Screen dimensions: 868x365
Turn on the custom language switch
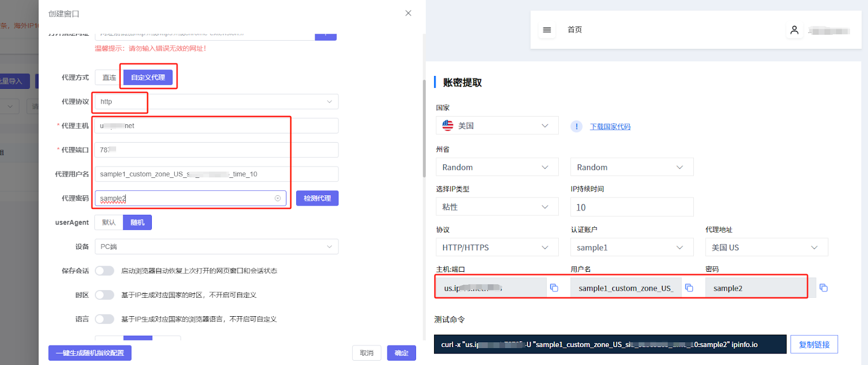coord(104,319)
